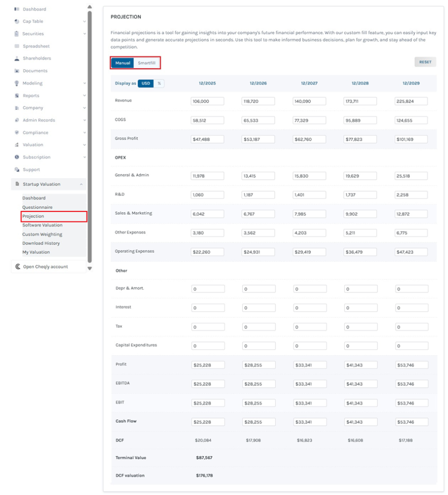Select Manual projection mode
The image size is (448, 495).
(123, 63)
